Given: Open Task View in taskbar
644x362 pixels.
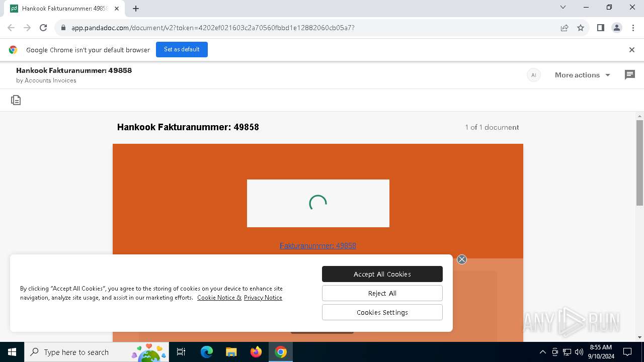Looking at the screenshot, I should 182,352.
